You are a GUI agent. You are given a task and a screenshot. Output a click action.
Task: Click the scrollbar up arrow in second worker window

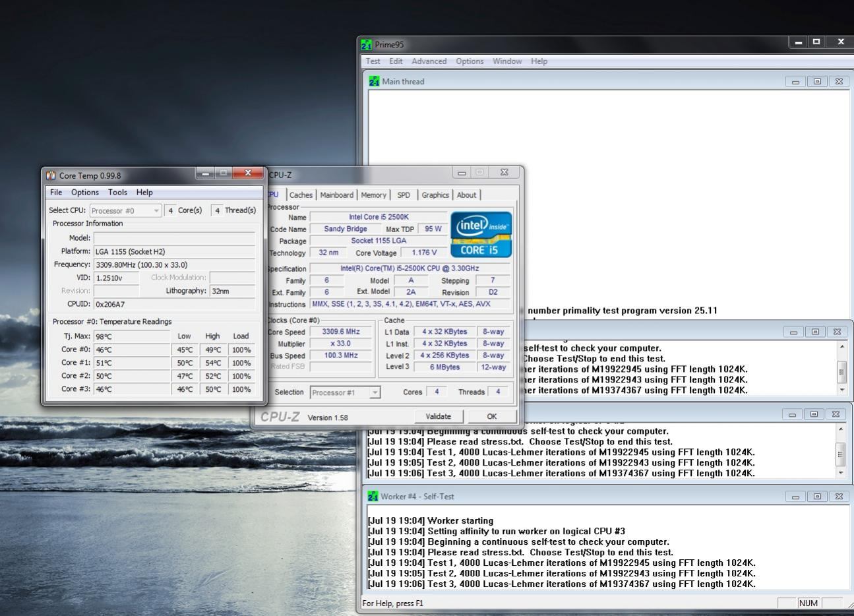coord(841,346)
